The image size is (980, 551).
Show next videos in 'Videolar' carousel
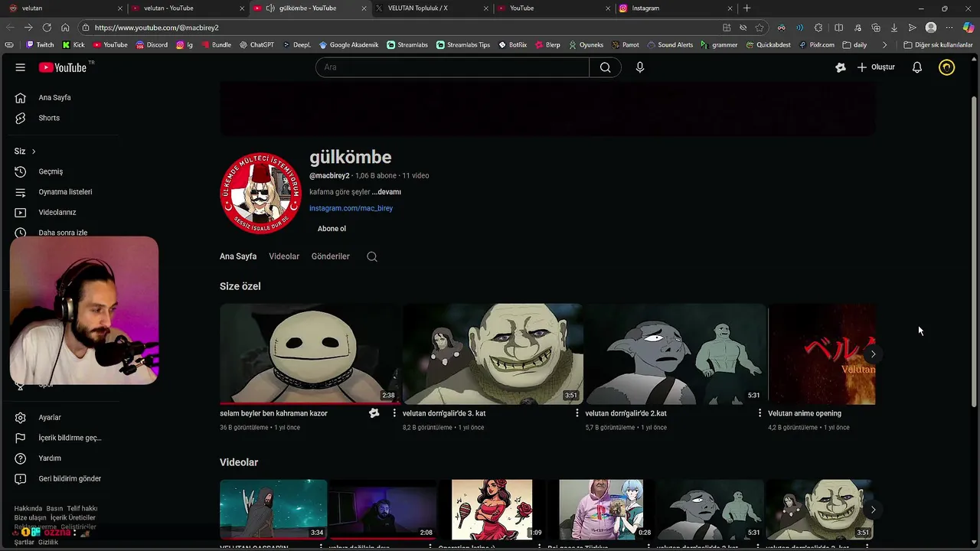tap(873, 510)
